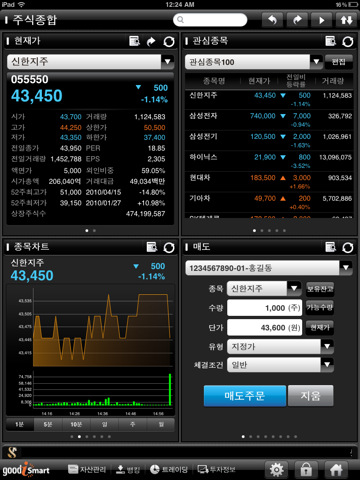Open the notes icon in 종목차트 panel
Screen dimensions: 360x480
point(152,247)
